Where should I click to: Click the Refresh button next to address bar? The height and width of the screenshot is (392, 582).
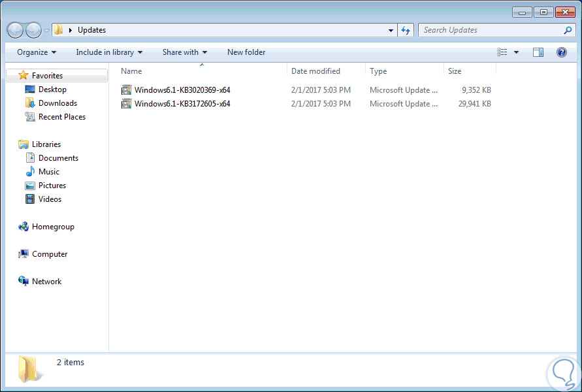[x=406, y=30]
